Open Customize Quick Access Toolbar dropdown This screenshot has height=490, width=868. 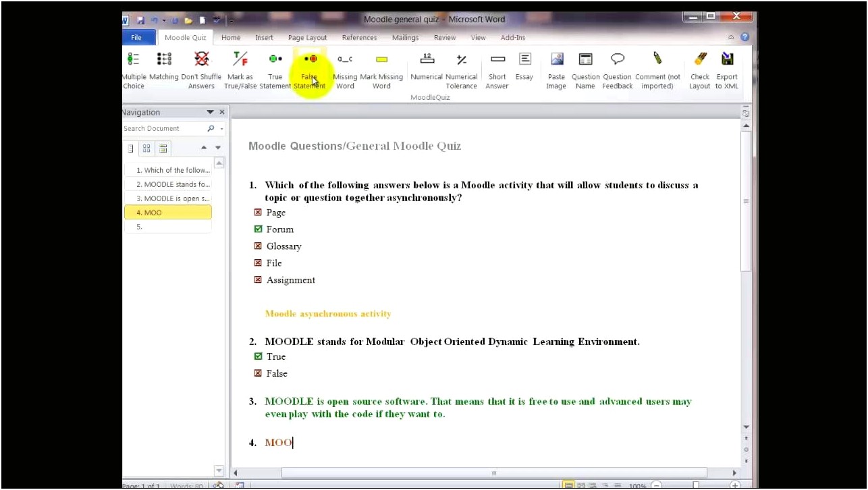pyautogui.click(x=230, y=20)
